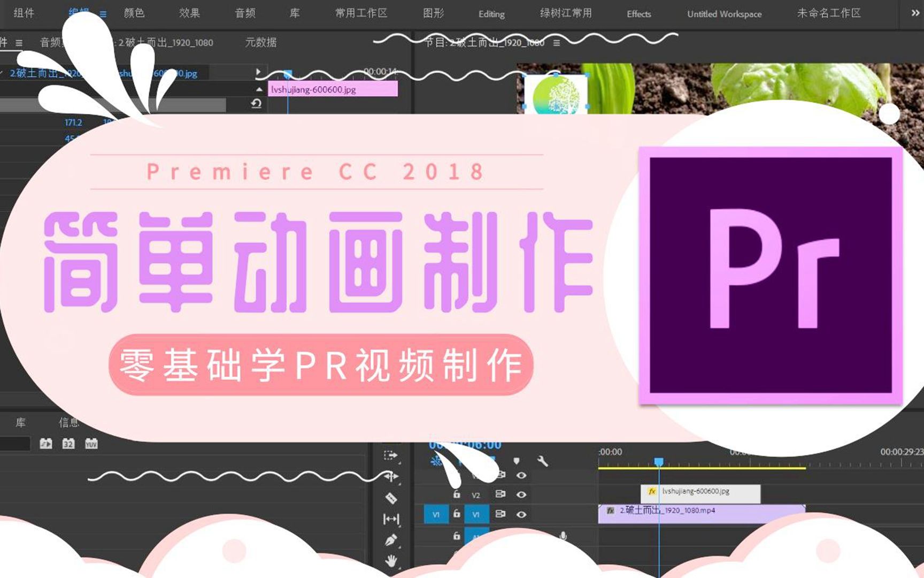
Task: Open timeline display settings wrench
Action: coord(542,461)
